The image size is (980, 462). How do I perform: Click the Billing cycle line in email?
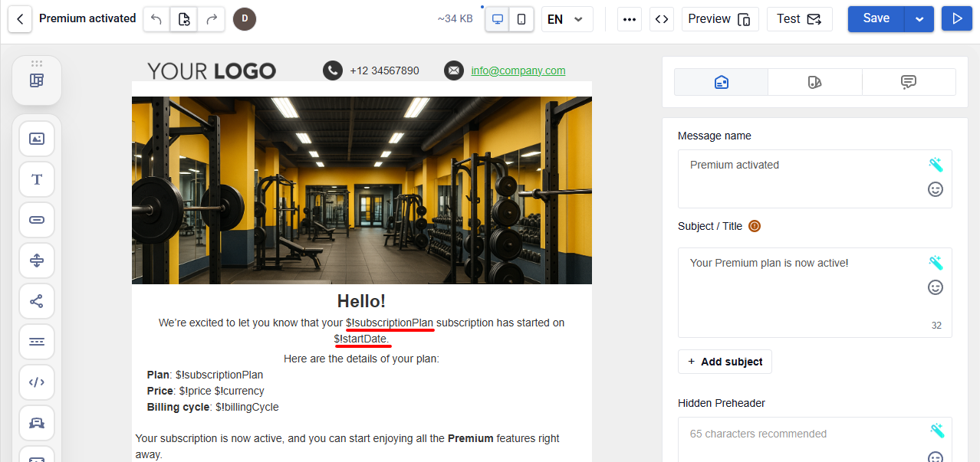[213, 407]
